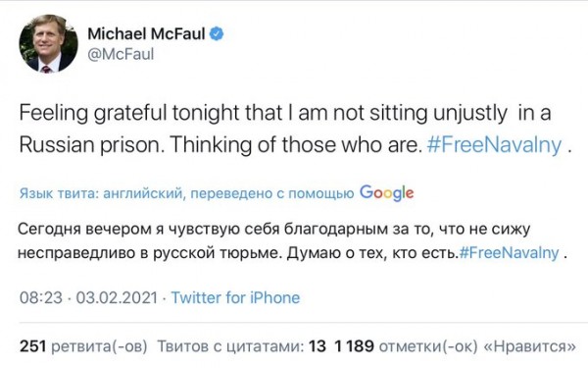Open Michael McFaul's profile picture
The width and height of the screenshot is (588, 368).
click(48, 43)
